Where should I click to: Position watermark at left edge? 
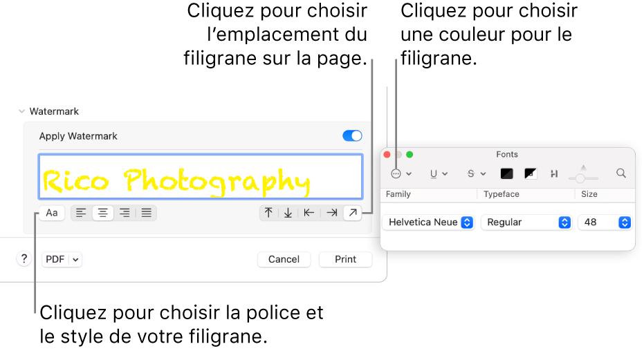309,213
